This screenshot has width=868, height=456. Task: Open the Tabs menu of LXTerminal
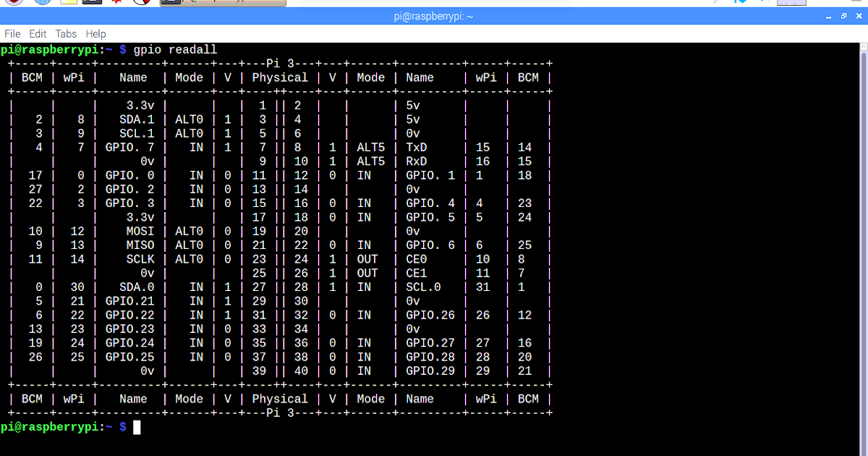tap(66, 33)
